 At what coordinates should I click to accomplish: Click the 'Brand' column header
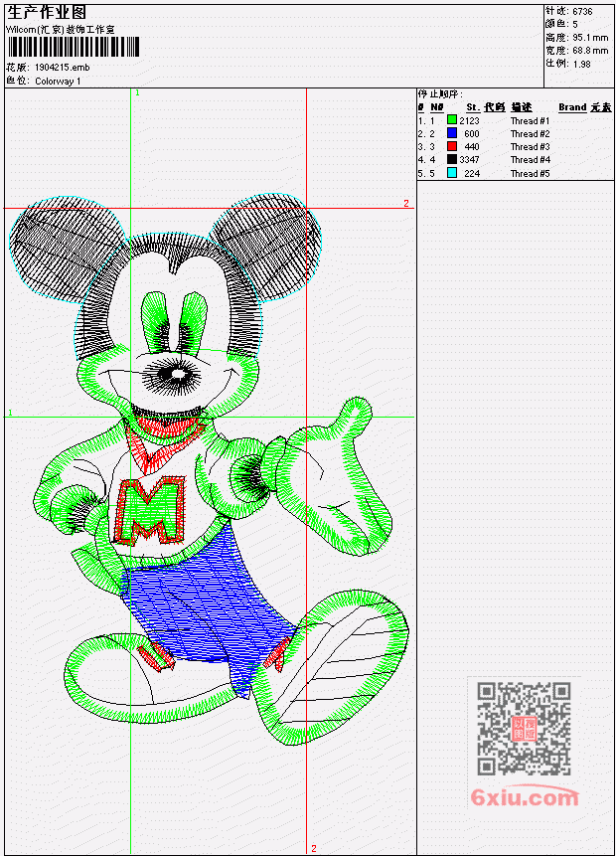click(572, 107)
